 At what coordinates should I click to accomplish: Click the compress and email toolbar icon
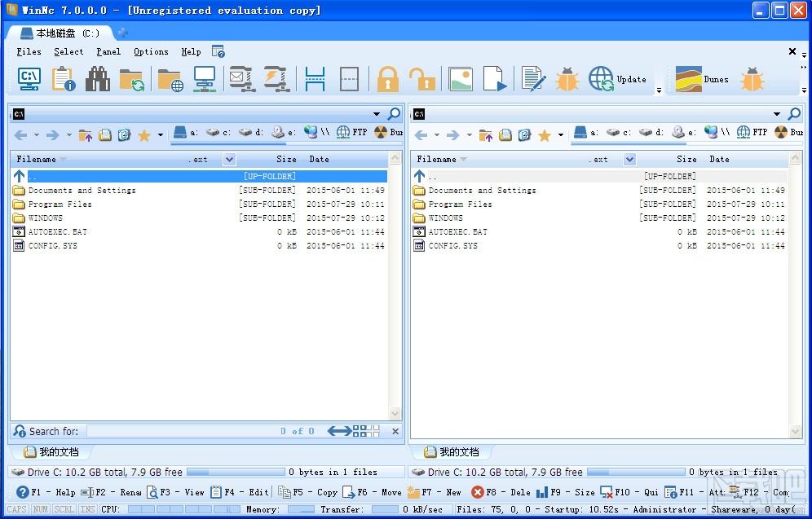(x=241, y=79)
